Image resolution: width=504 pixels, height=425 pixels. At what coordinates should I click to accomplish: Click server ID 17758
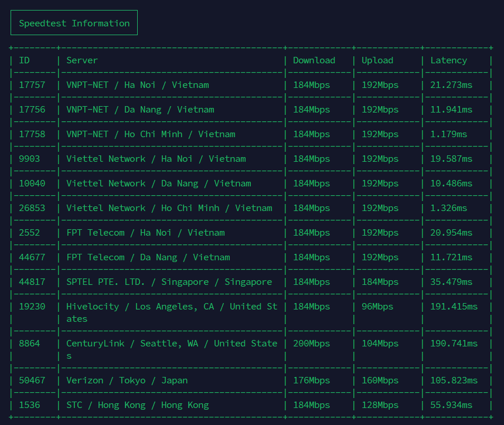click(x=32, y=134)
